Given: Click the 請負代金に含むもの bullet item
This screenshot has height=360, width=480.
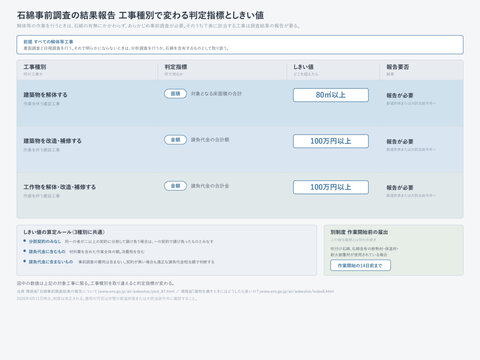Looking at the screenshot, I should (x=83, y=251).
